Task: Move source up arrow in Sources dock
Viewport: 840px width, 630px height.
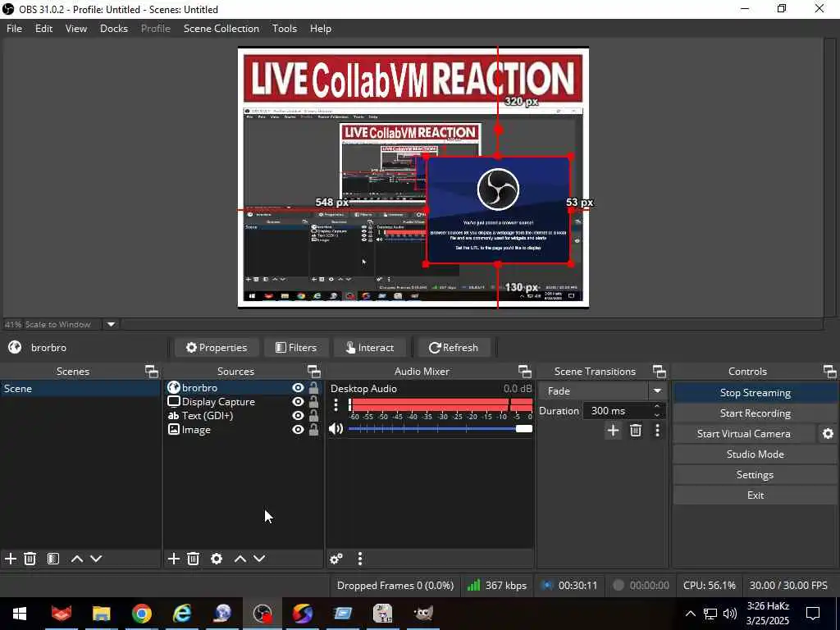Action: [x=240, y=559]
